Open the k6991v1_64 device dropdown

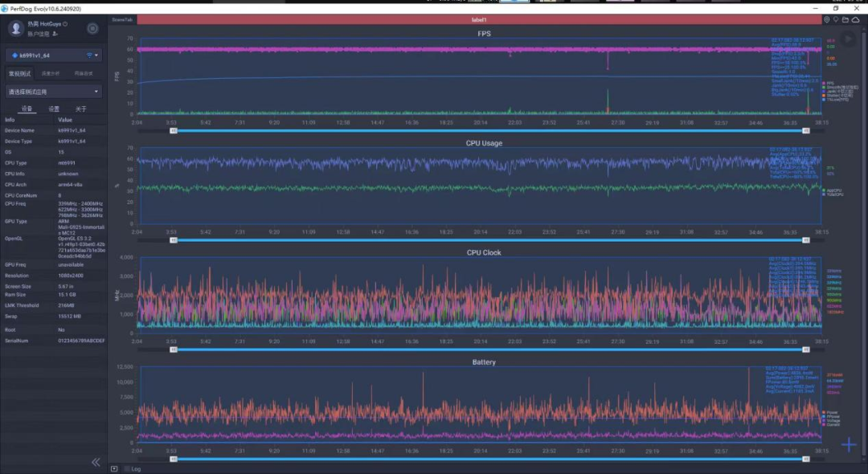[x=54, y=55]
